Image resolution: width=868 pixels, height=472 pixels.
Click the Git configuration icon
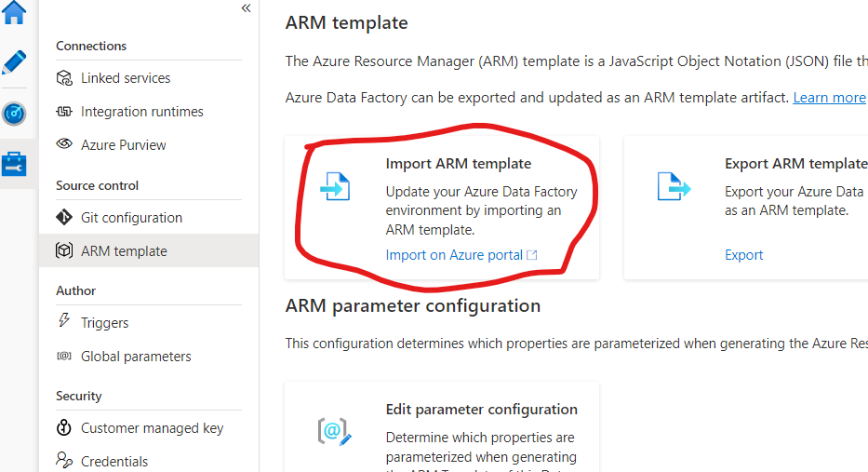pyautogui.click(x=64, y=218)
